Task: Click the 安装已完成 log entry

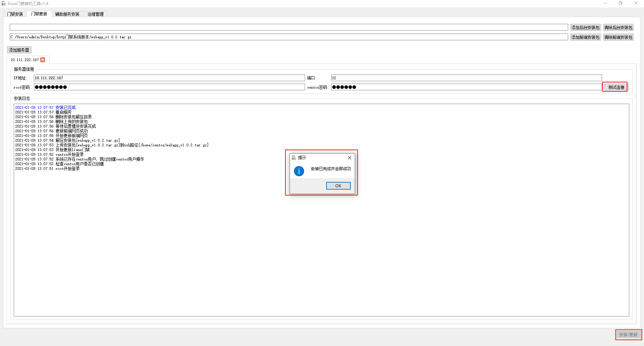Action: point(45,107)
